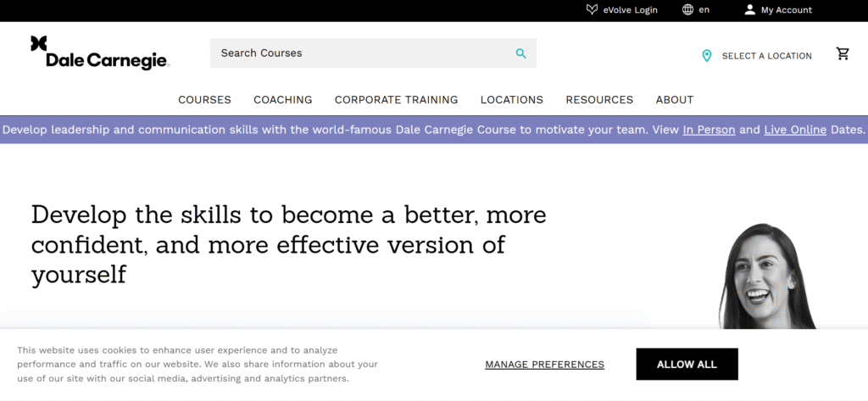Click the My Account person icon

coord(749,9)
